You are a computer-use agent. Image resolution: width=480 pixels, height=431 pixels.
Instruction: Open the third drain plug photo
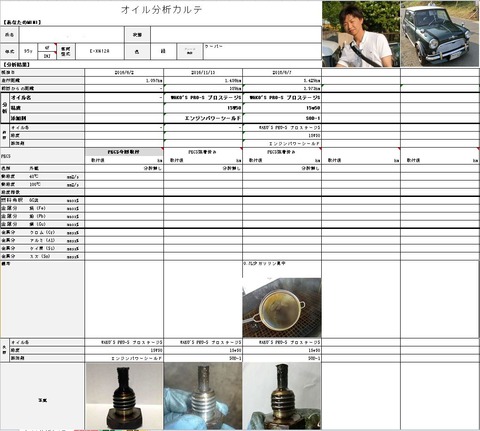coord(282,396)
